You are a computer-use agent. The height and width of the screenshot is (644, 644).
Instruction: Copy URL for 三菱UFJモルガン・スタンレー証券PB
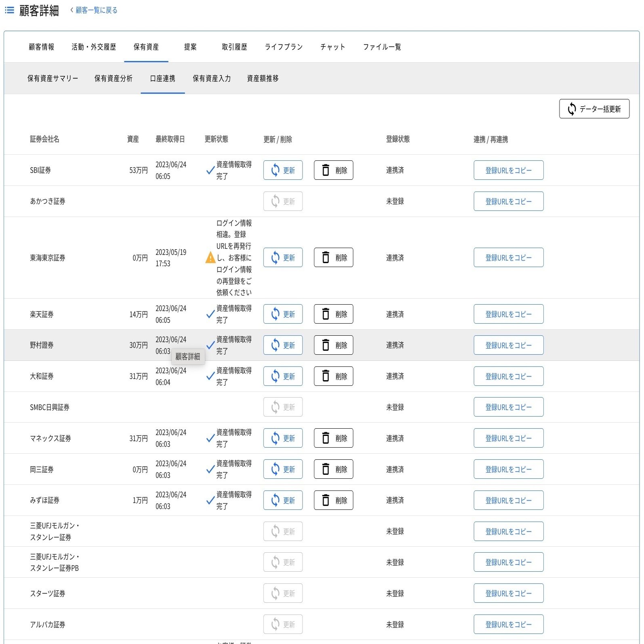tap(508, 562)
